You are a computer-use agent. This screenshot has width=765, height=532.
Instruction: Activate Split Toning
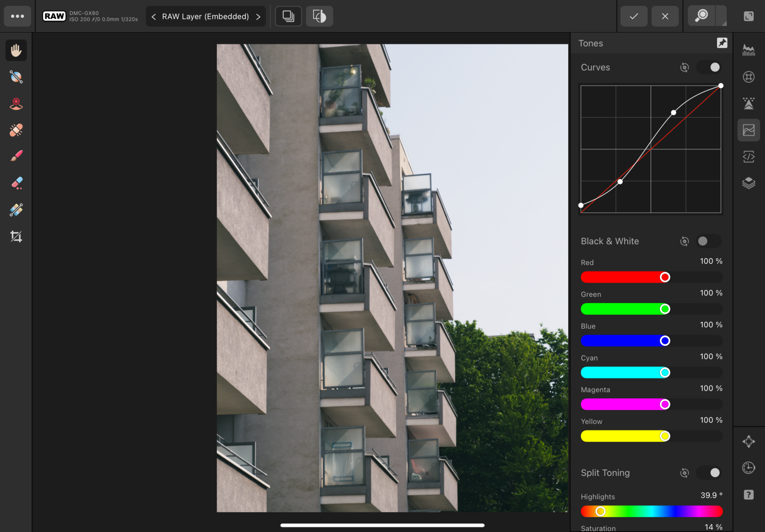pos(709,473)
